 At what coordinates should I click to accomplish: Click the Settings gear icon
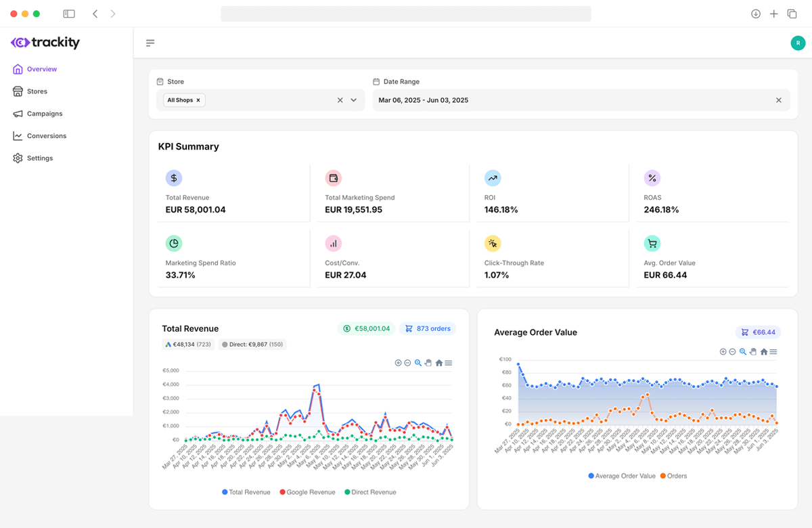(x=18, y=158)
